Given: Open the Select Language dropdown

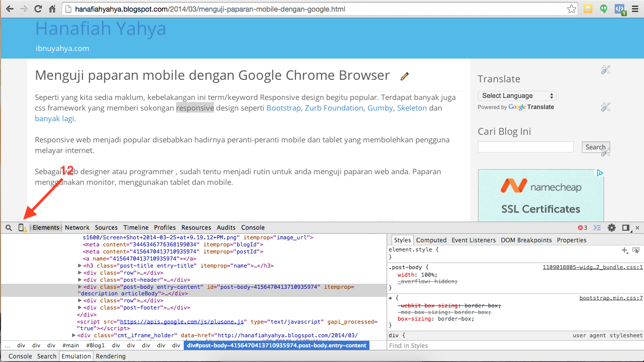Looking at the screenshot, I should [517, 96].
